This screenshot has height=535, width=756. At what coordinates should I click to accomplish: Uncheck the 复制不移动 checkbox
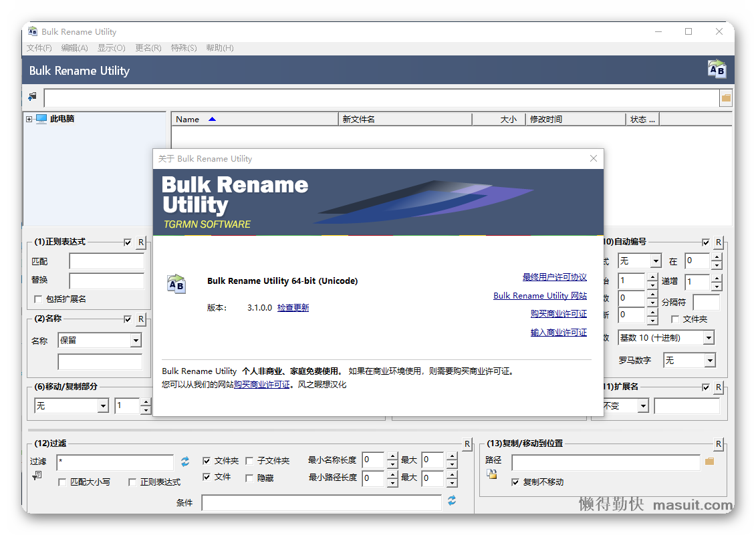[x=515, y=482]
